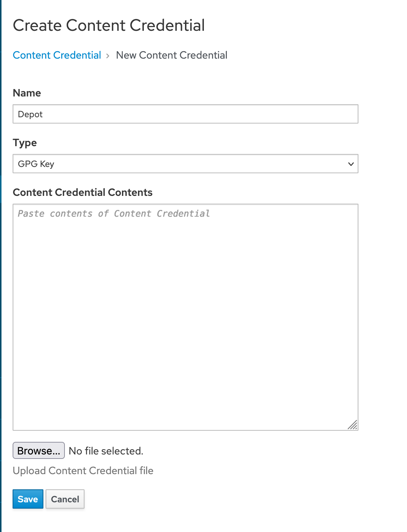This screenshot has height=532, width=407.
Task: Open the Type dropdown
Action: pyautogui.click(x=185, y=164)
